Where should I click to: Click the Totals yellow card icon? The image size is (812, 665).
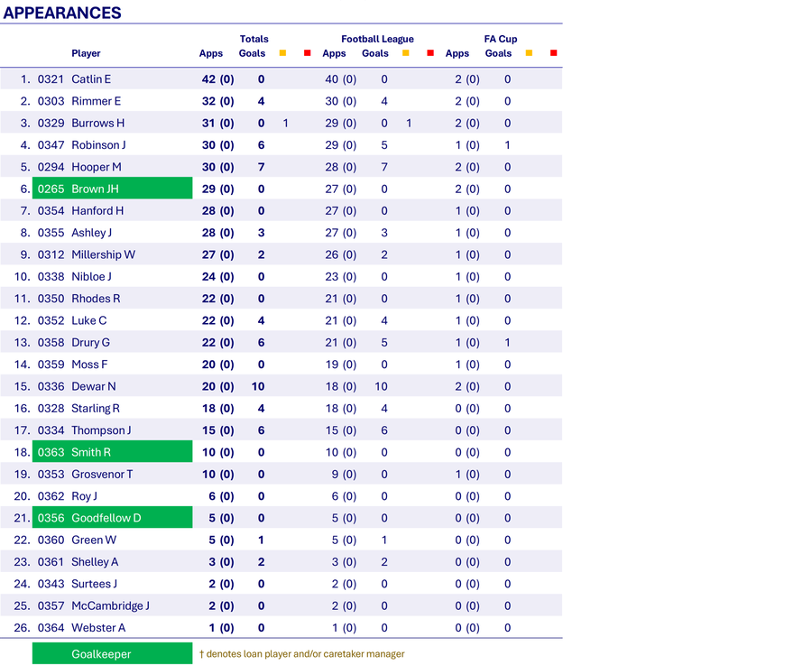(x=282, y=53)
